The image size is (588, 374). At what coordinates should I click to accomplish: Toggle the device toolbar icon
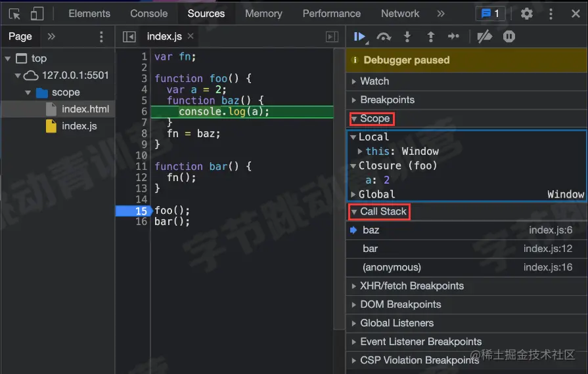tap(37, 14)
